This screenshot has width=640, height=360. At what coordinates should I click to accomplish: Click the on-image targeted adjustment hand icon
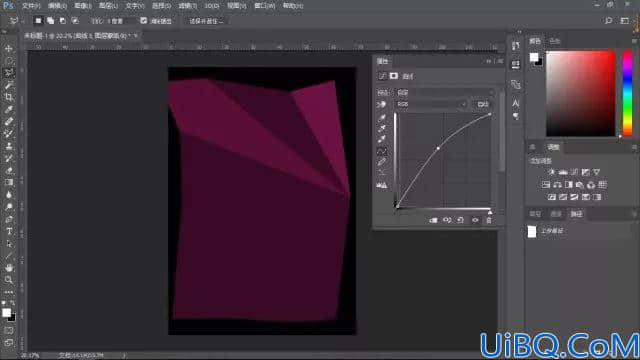tap(381, 104)
